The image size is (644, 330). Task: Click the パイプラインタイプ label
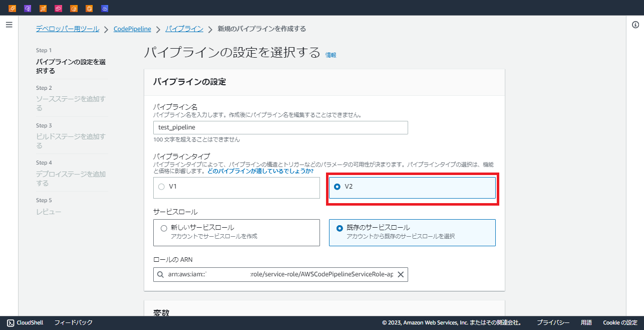tap(181, 156)
